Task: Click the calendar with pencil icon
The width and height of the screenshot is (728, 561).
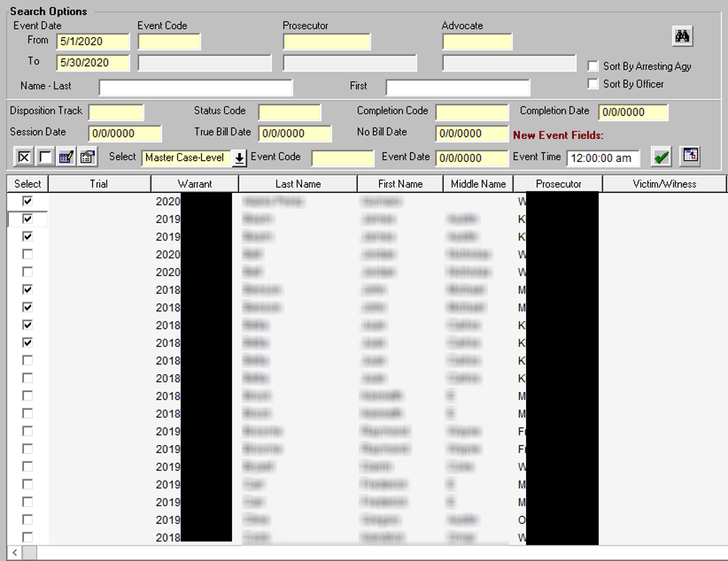Action: point(67,157)
